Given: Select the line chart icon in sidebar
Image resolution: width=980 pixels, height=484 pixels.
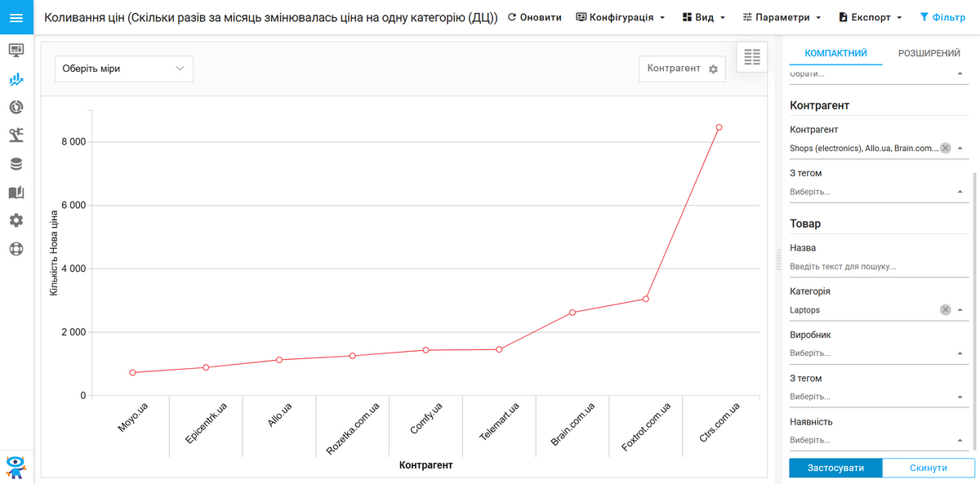Looking at the screenshot, I should (16, 79).
